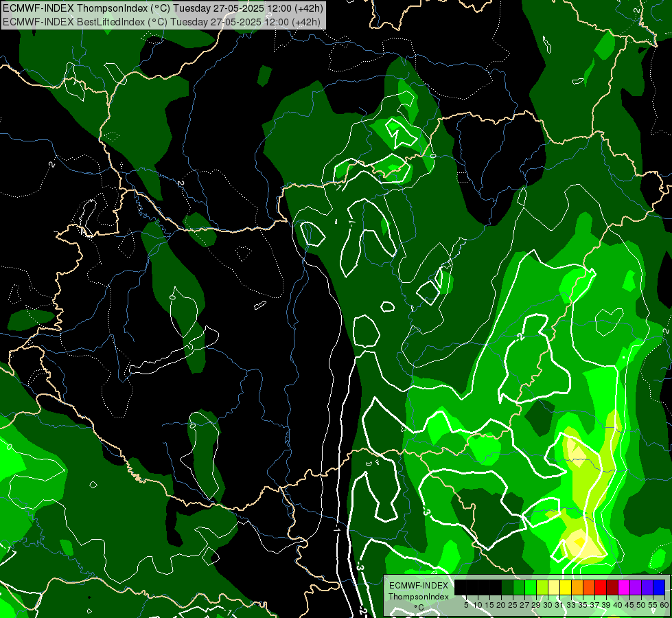
Task: Click the legend scale value 29
Action: click(536, 605)
